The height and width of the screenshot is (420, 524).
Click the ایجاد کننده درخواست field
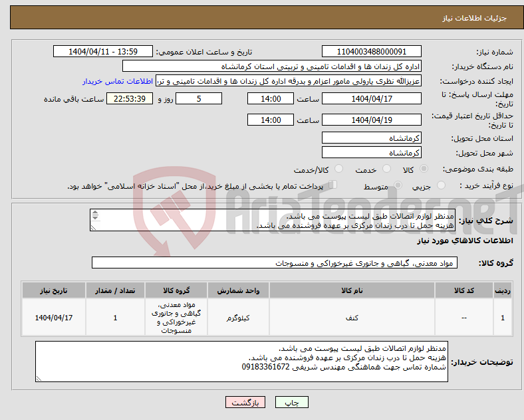289,81
